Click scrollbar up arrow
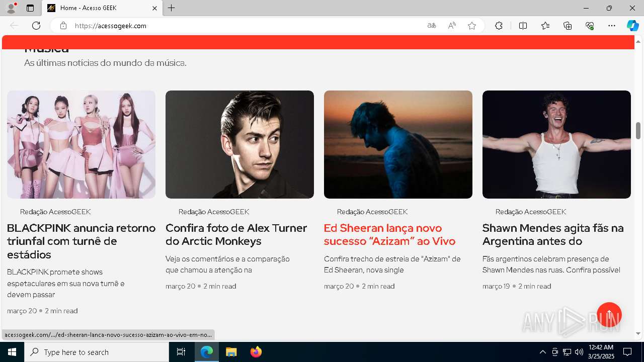644x362 pixels. 638,41
